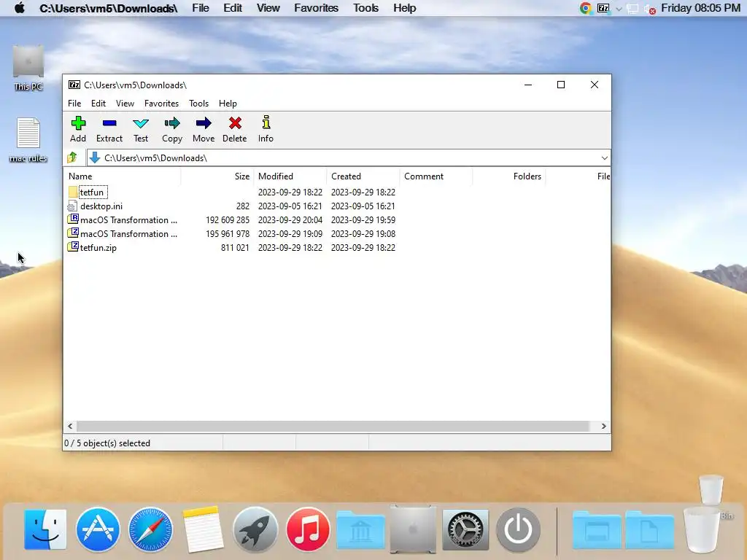
Task: Click the tetfun.zip archive icon
Action: pos(73,246)
